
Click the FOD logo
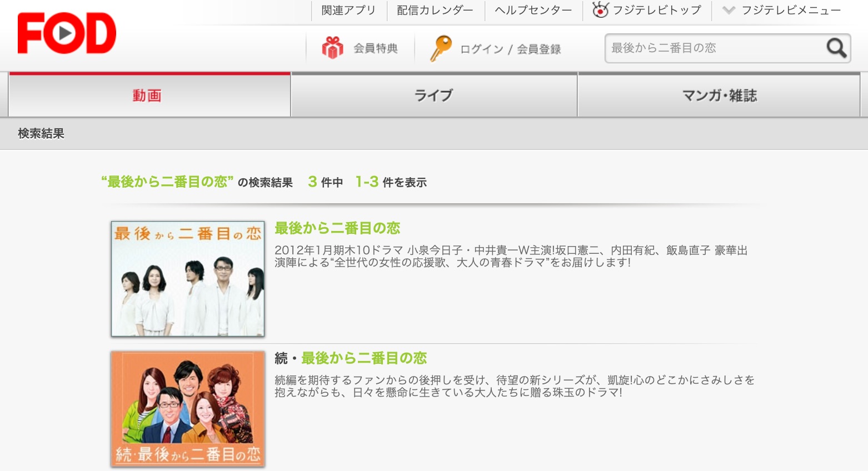(x=67, y=34)
